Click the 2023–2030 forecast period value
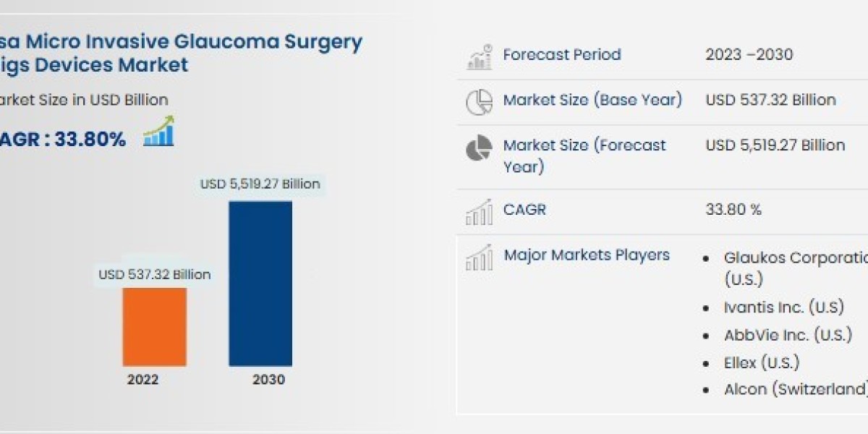Screen dimensions: 868x434 tap(749, 54)
